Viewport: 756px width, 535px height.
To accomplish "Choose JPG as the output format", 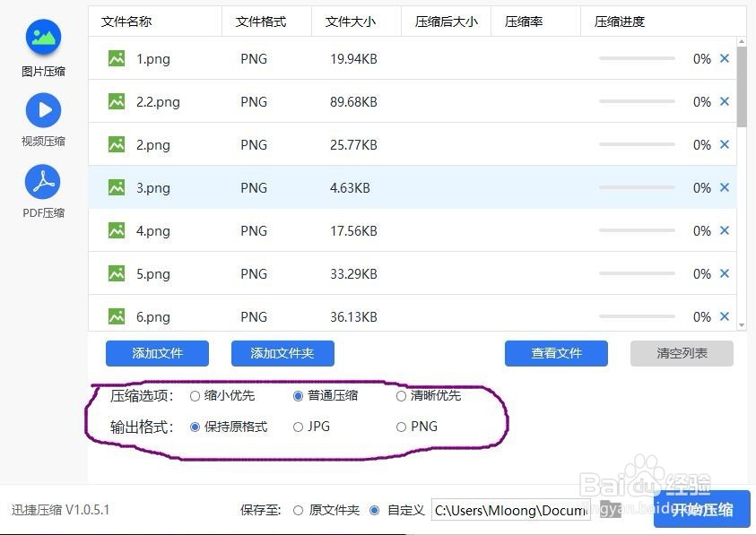I will pos(297,427).
